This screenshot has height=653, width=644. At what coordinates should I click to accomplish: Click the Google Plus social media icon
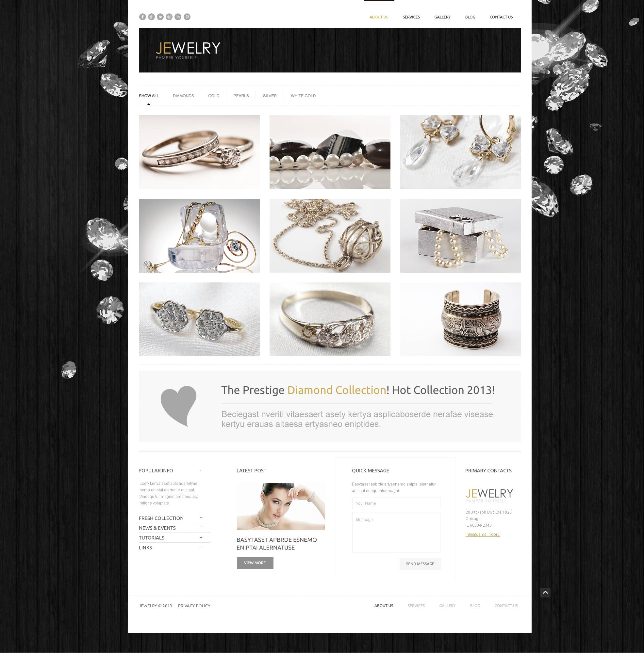point(150,17)
